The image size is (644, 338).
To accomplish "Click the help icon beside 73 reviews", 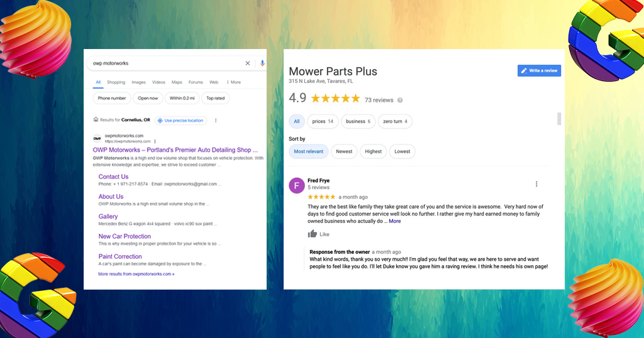I will (x=400, y=100).
